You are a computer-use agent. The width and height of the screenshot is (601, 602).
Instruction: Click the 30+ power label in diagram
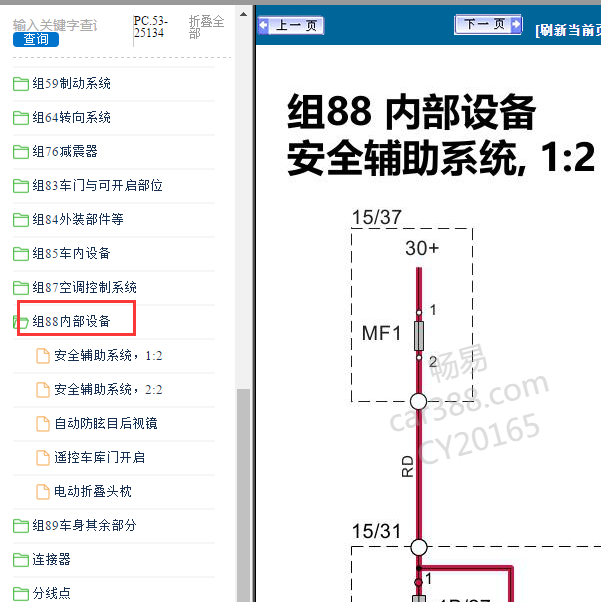(x=422, y=248)
